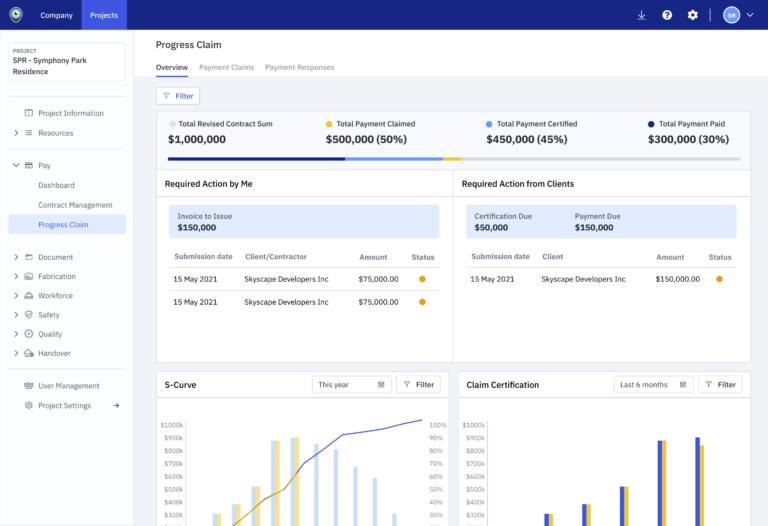Click the Total Payment Claimed yellow dot
The height and width of the screenshot is (526, 768).
[329, 124]
